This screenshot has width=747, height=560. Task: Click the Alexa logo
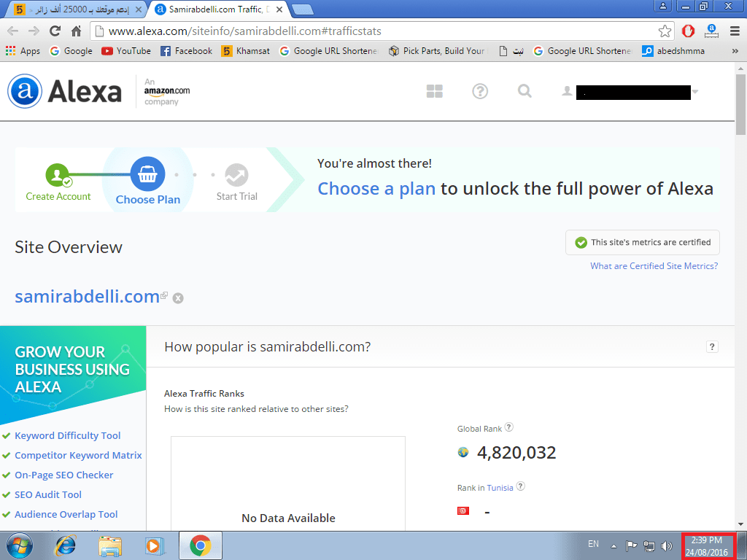coord(64,91)
